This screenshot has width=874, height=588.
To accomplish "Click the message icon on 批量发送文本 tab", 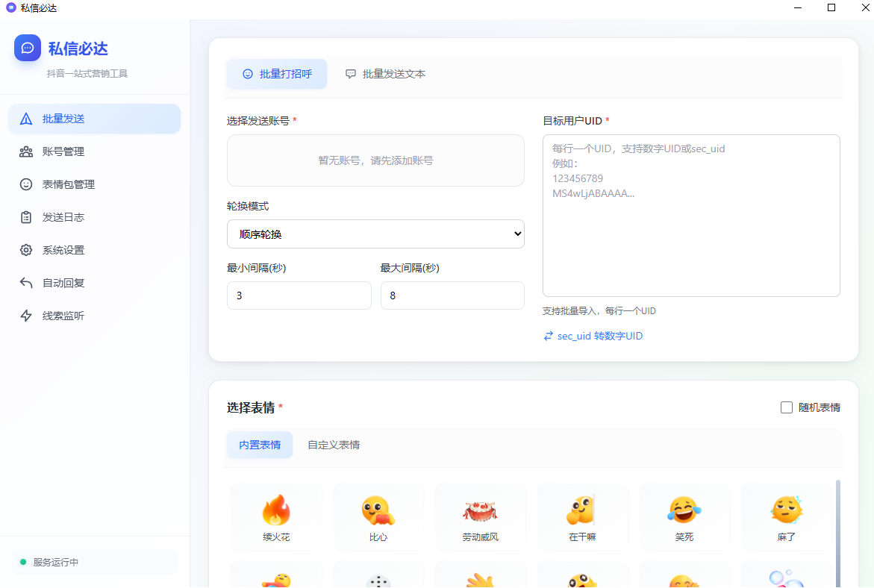I will click(351, 74).
